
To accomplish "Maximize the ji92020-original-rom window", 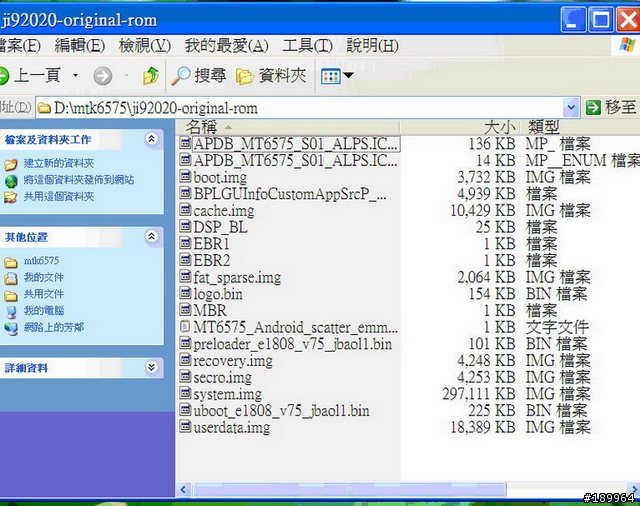I will click(x=600, y=19).
